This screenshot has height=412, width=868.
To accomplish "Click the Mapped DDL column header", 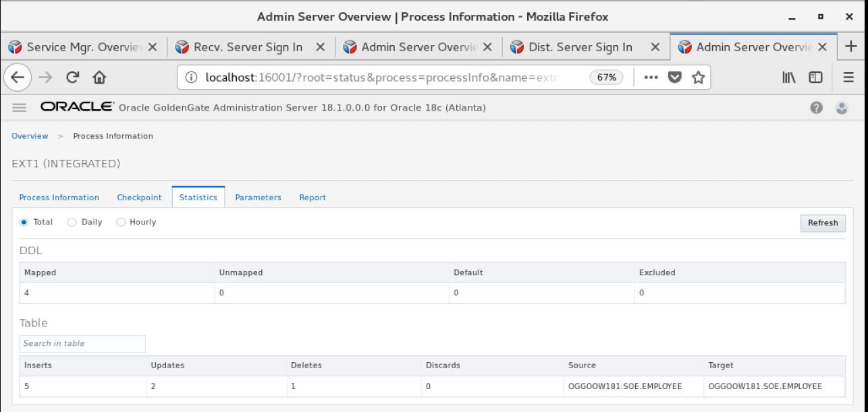I will [x=117, y=272].
